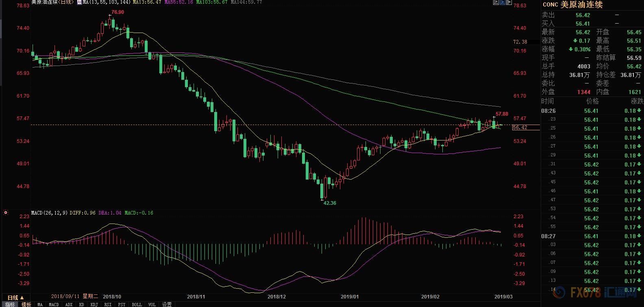Click the CONC 美原油连续 quote title
The width and height of the screenshot is (644, 307).
[x=572, y=4]
